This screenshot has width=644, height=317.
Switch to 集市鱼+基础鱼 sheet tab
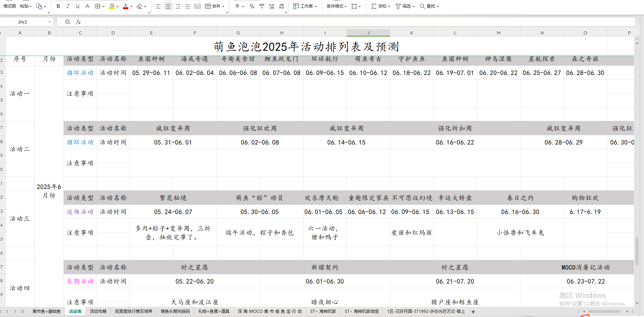47,311
